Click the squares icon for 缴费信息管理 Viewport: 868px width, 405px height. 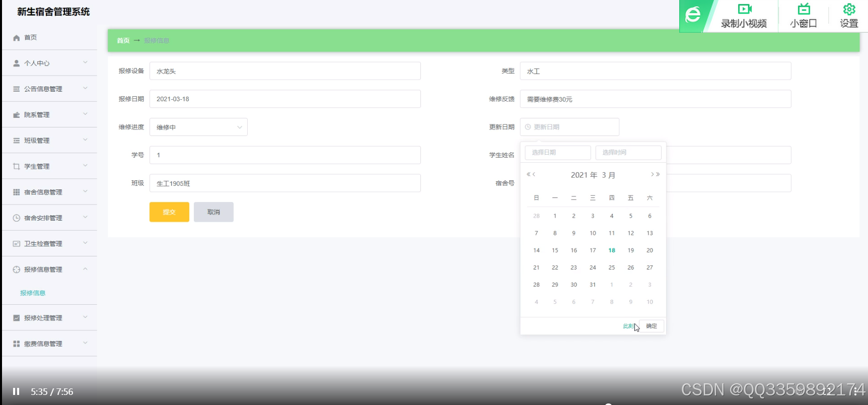click(17, 344)
